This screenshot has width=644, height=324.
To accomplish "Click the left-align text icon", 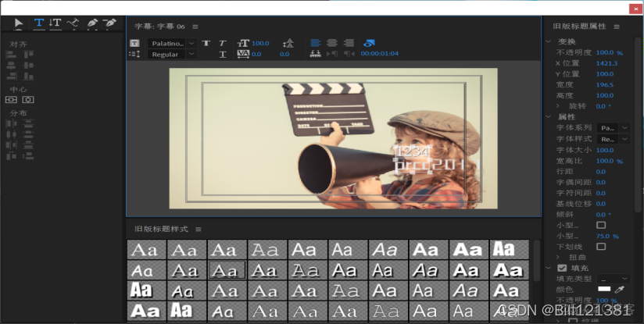I will (315, 43).
